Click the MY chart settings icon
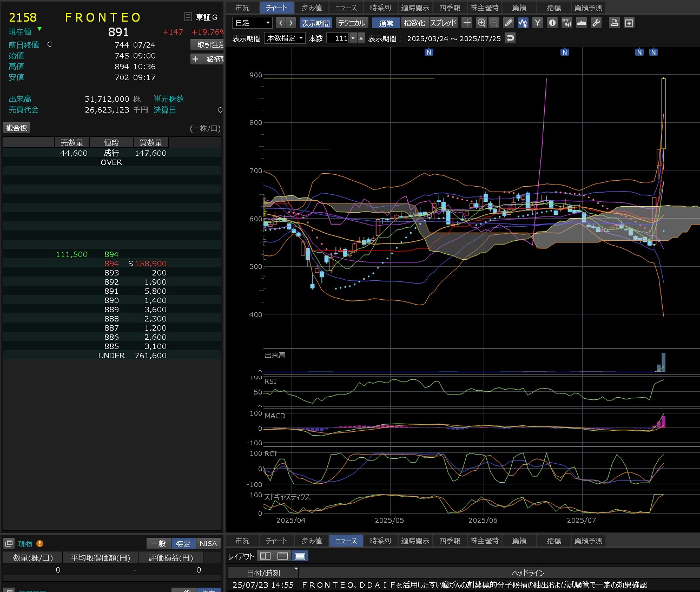This screenshot has height=592, width=700. pos(566,23)
